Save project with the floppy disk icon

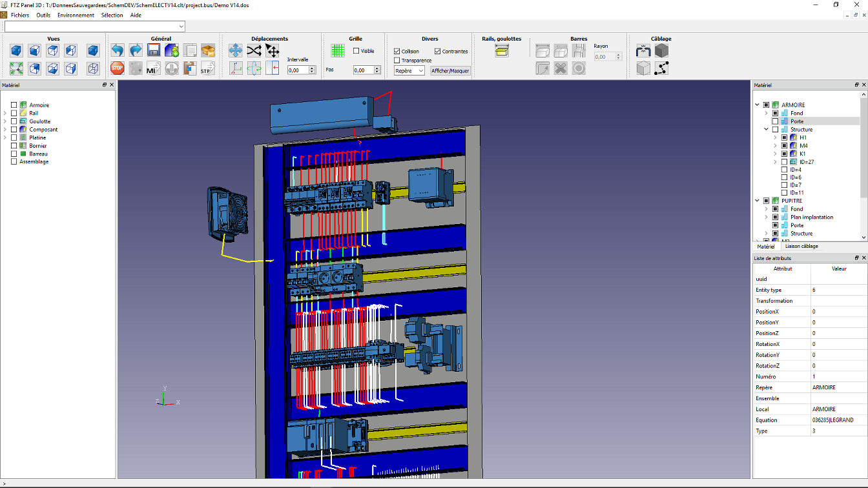[x=154, y=50]
